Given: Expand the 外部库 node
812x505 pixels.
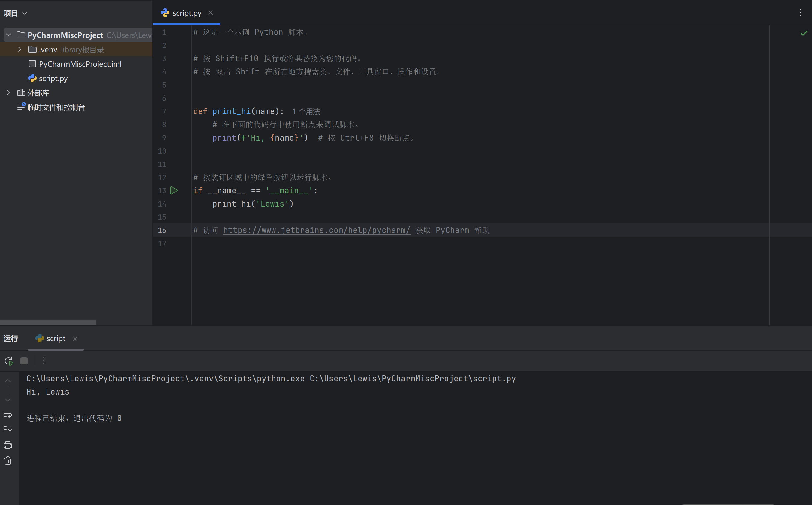Looking at the screenshot, I should (9, 92).
